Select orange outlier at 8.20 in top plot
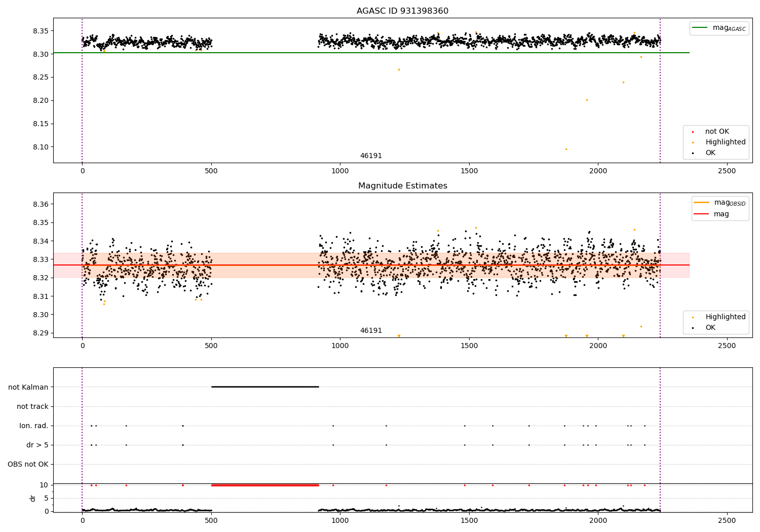 tap(587, 100)
